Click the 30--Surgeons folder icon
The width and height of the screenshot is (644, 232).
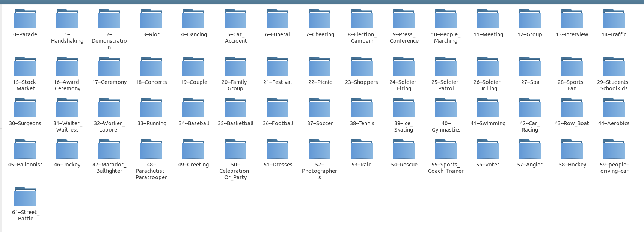click(25, 108)
